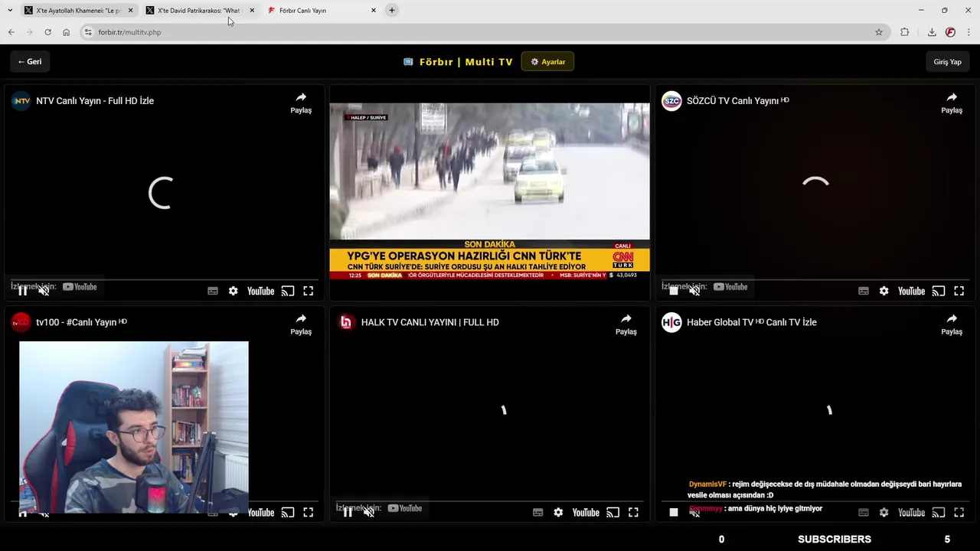Cast the NTV stream to a device
This screenshot has width=980, height=551.
[x=288, y=291]
